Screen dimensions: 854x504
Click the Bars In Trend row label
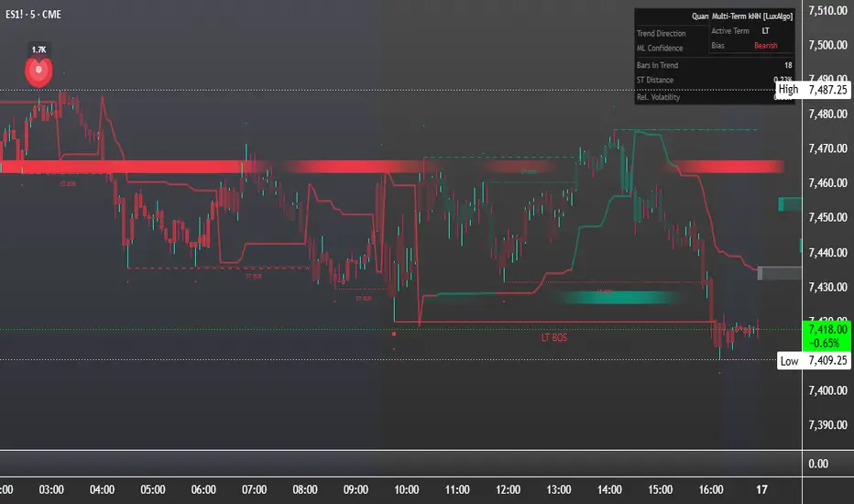pyautogui.click(x=657, y=65)
